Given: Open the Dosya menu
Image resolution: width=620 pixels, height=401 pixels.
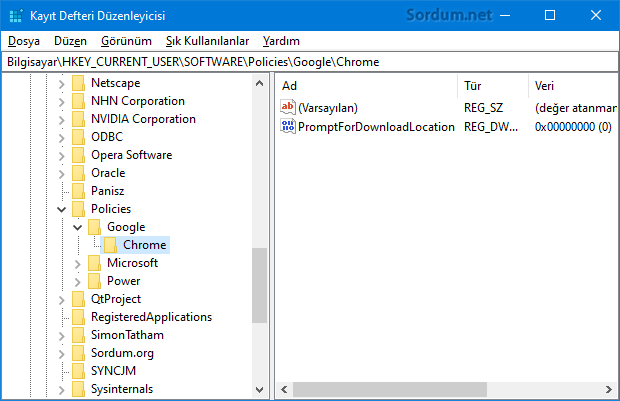Looking at the screenshot, I should tap(24, 41).
